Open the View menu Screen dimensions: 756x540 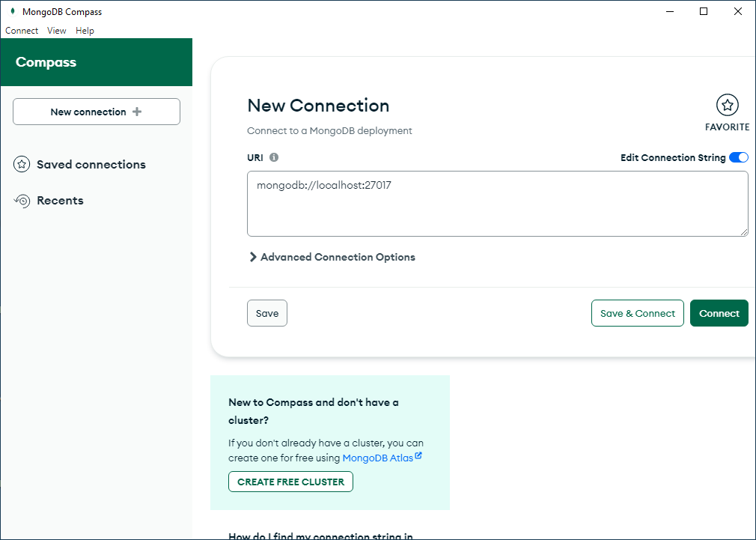pos(57,31)
